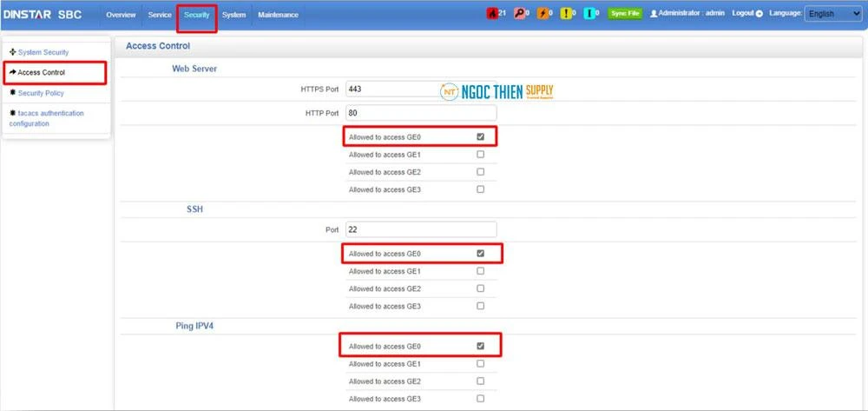Enable Web Server access for GE1
The image size is (868, 411).
(x=481, y=154)
